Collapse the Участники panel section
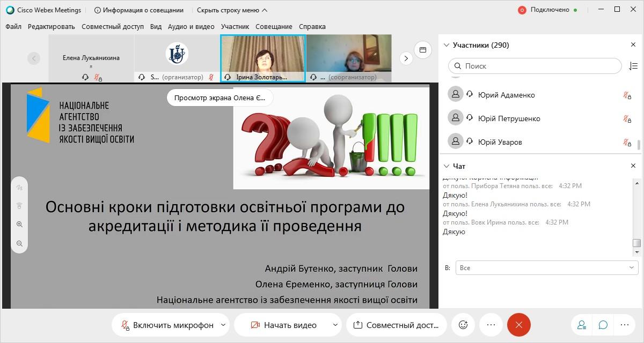644x343 pixels. [x=446, y=45]
